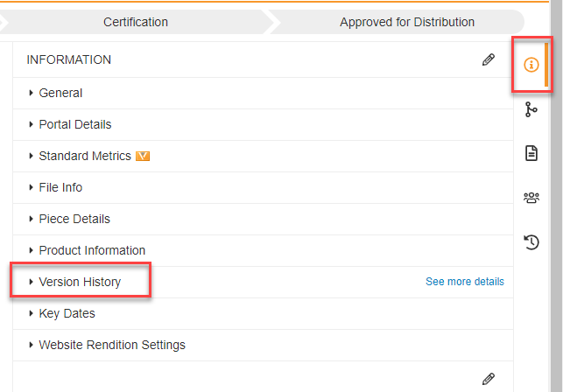This screenshot has height=392, width=563.
Task: Click the pencil edit icon beside INFORMATION
Action: (489, 60)
